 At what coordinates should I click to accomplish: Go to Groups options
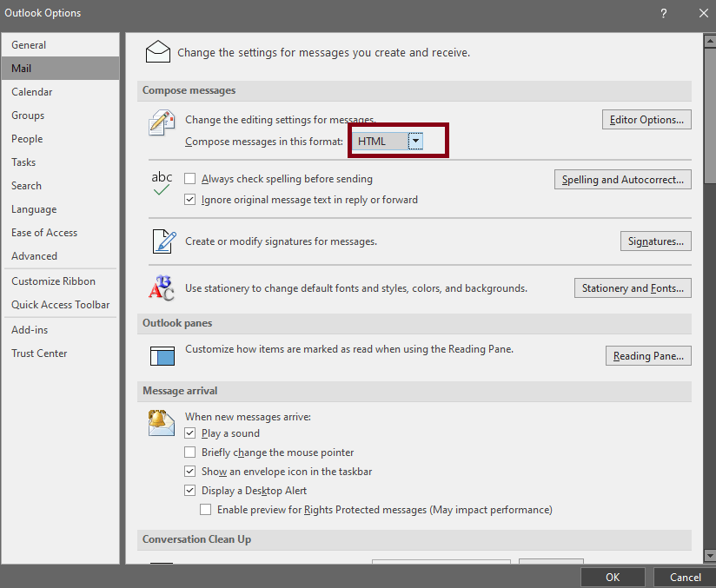click(x=60, y=115)
